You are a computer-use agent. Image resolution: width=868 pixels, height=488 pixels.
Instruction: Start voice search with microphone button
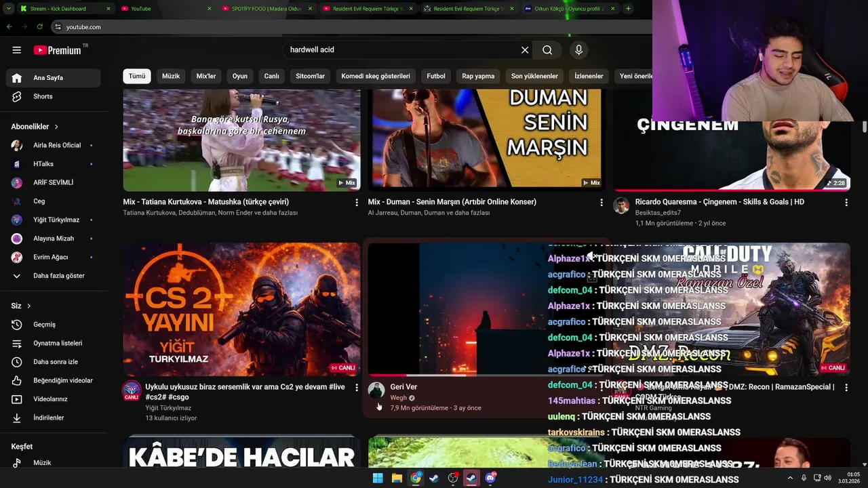click(x=578, y=49)
